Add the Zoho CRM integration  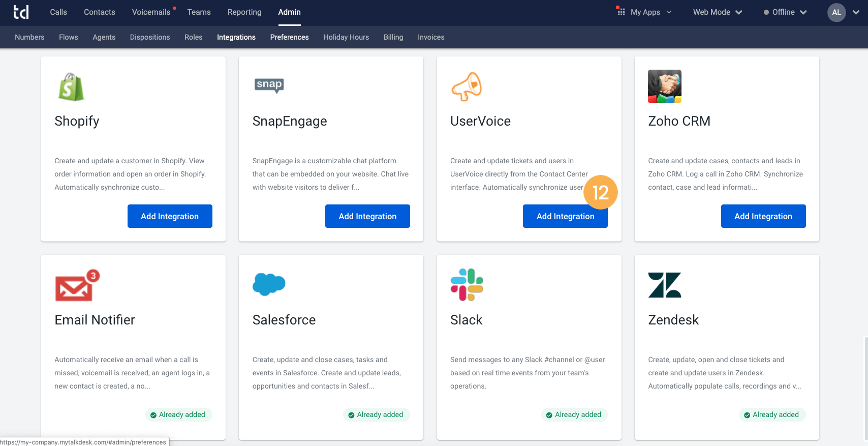[763, 216]
